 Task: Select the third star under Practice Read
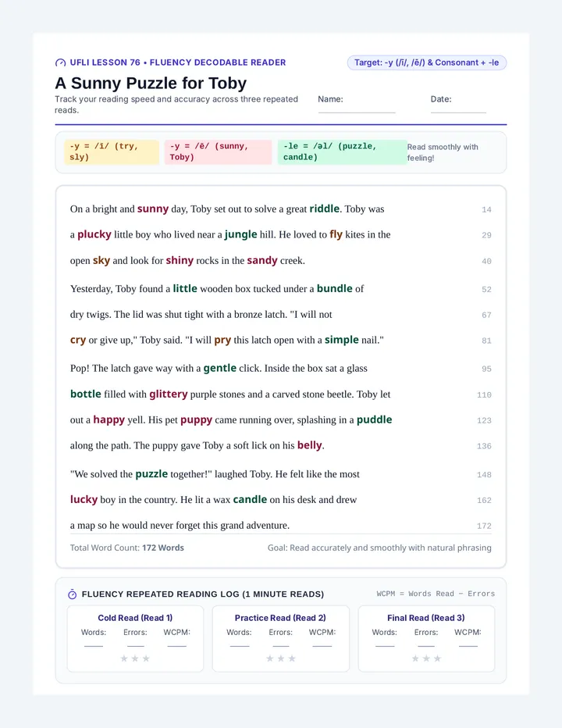coord(292,658)
